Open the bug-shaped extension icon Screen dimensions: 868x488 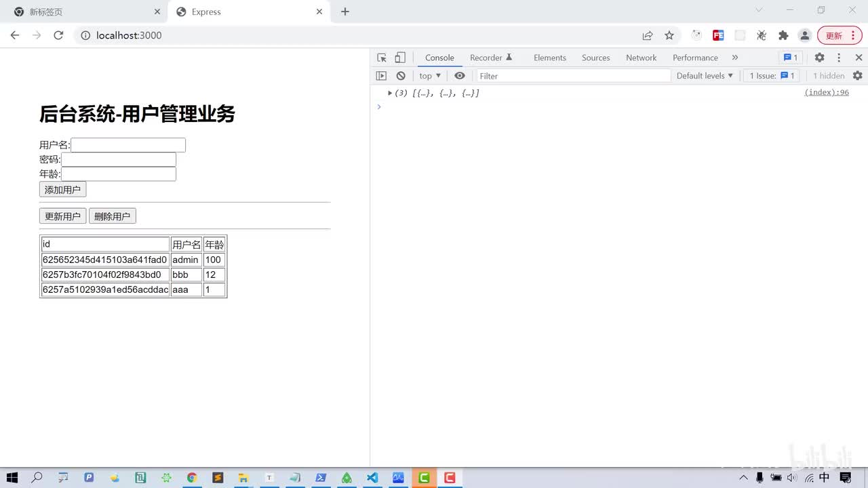pos(762,35)
